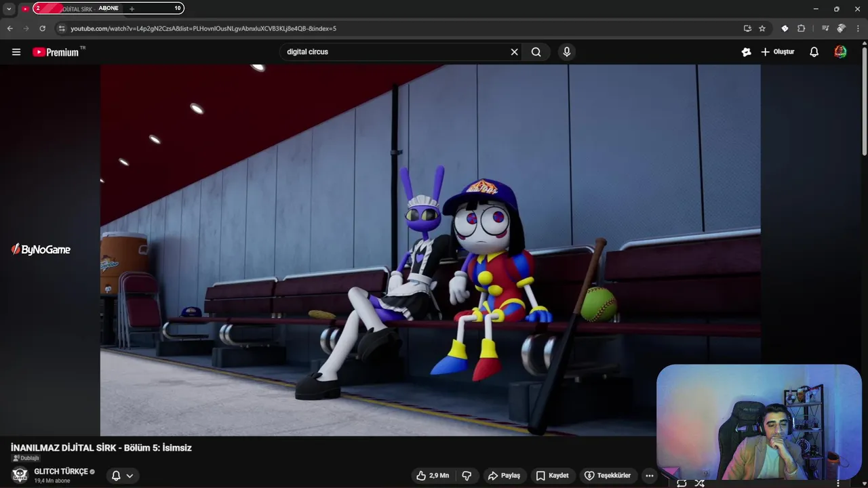The width and height of the screenshot is (868, 488).
Task: Open GLITCH TÜRKÇE channel avatar
Action: (x=20, y=475)
